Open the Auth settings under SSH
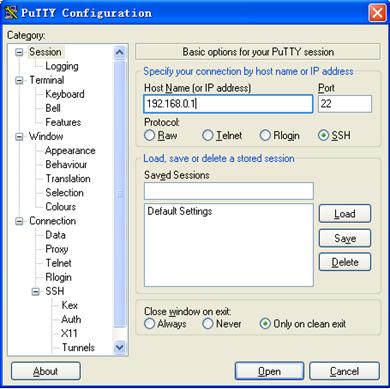390x389 pixels. (x=71, y=319)
